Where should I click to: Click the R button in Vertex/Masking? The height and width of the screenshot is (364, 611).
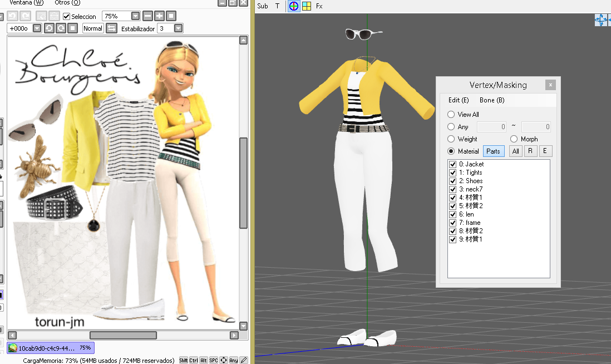[x=530, y=151]
